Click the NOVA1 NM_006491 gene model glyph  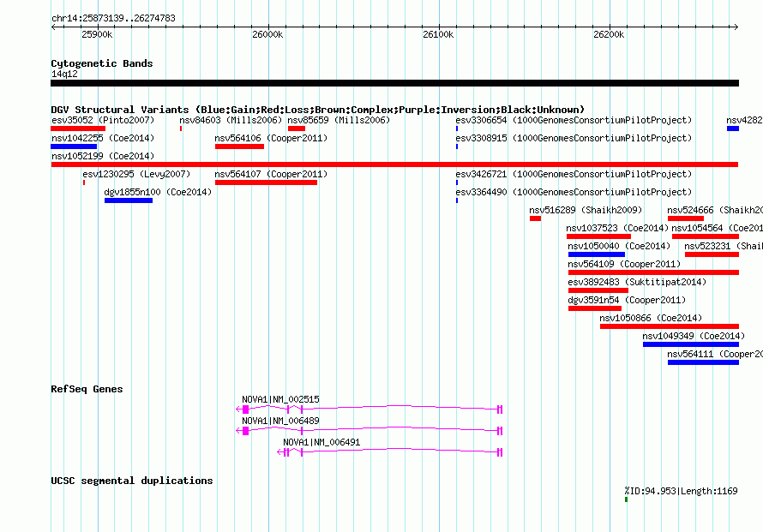[x=390, y=452]
